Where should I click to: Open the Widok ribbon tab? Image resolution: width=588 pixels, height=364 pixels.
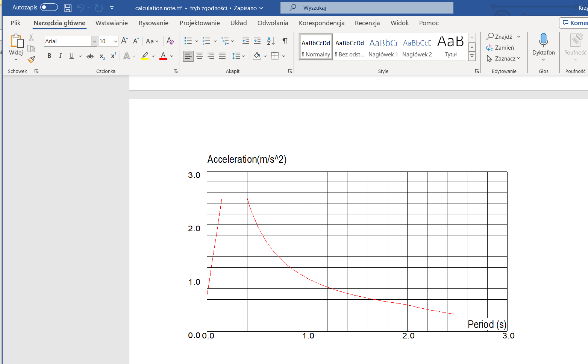coord(399,23)
